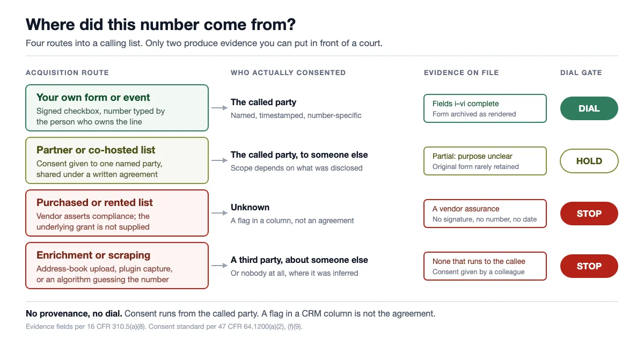This screenshot has width=644, height=338.
Task: Open the 'A vendor assurance' evidence box
Action: pyautogui.click(x=485, y=214)
